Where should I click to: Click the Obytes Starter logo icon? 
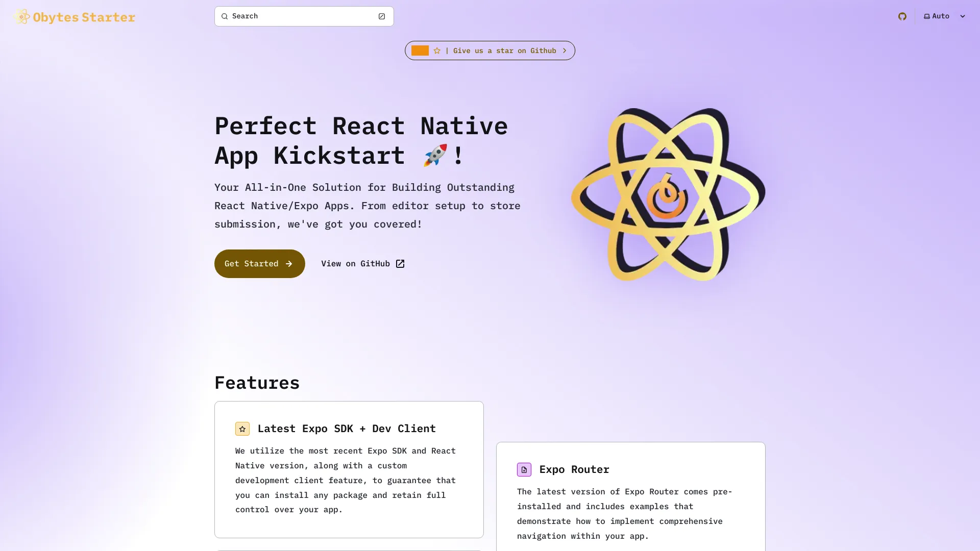point(21,16)
